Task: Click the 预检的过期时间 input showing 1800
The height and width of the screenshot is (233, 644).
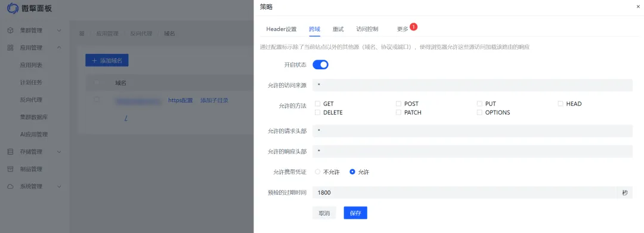Action: point(465,192)
